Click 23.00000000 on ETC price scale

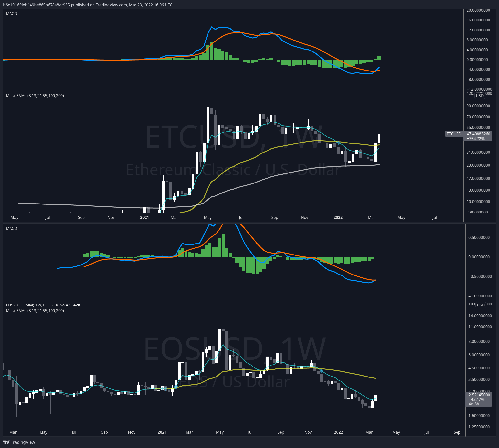tap(478, 165)
